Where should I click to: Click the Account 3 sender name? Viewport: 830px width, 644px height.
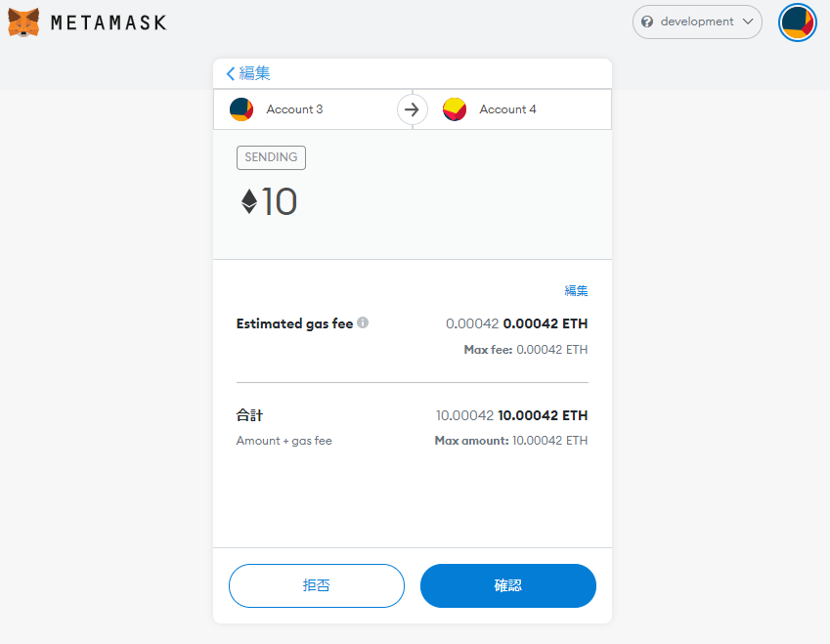pos(294,109)
